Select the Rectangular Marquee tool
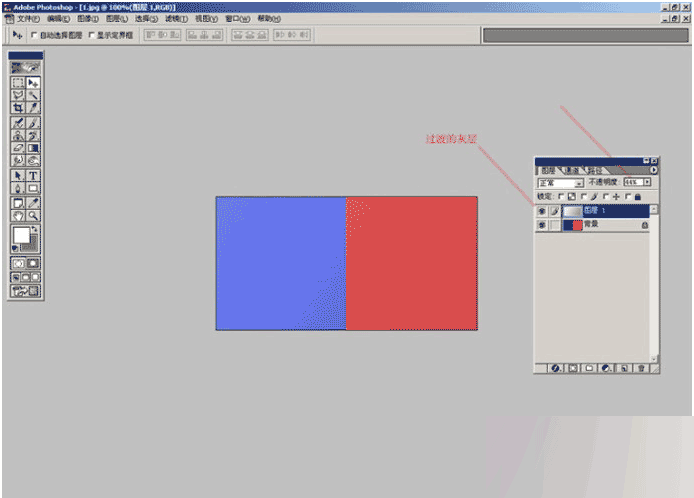 [18, 83]
